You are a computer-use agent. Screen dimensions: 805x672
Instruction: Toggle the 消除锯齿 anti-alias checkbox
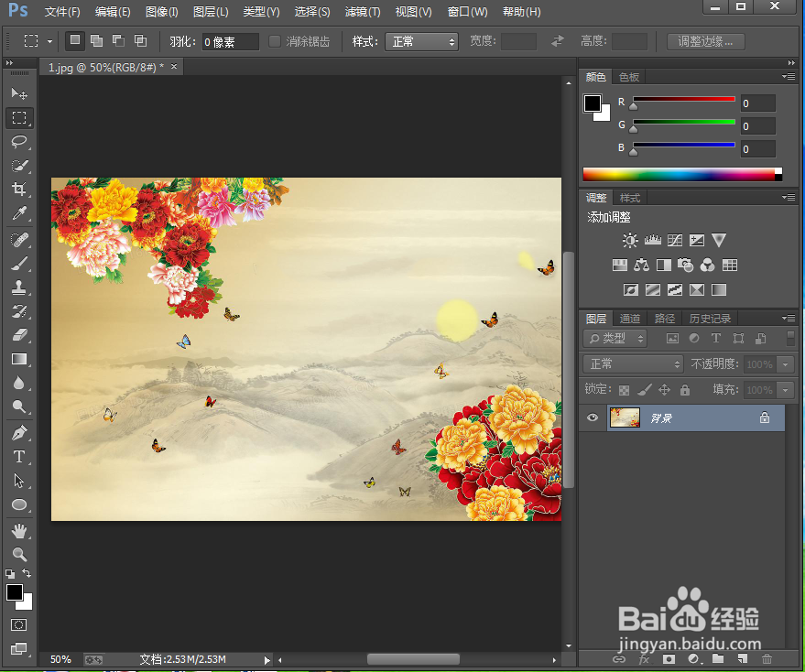pos(275,41)
